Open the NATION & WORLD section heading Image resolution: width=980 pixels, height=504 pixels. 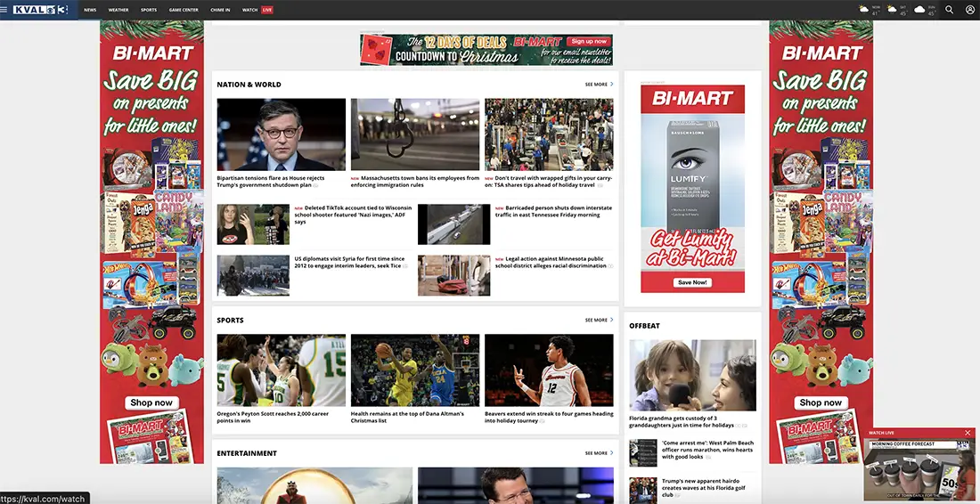249,85
